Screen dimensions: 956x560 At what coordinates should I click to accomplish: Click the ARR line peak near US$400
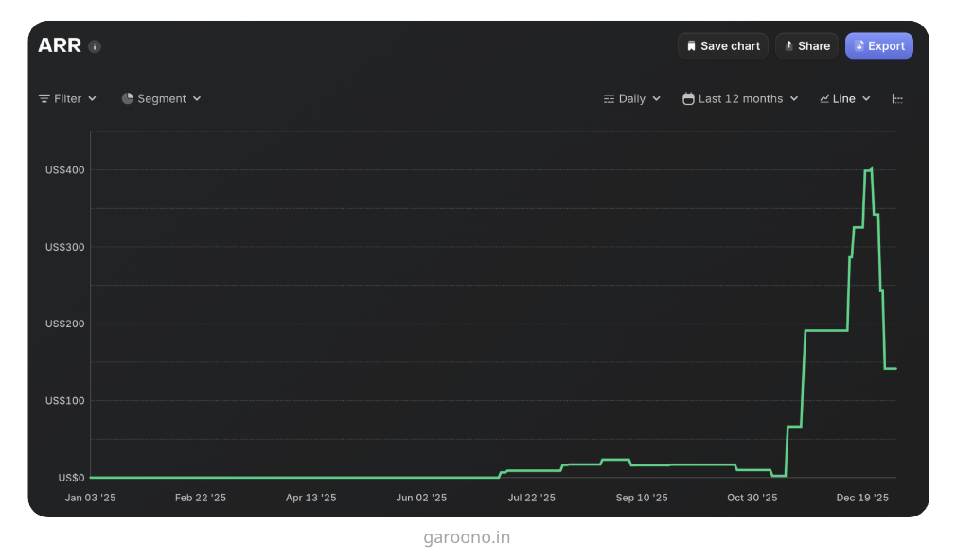871,169
